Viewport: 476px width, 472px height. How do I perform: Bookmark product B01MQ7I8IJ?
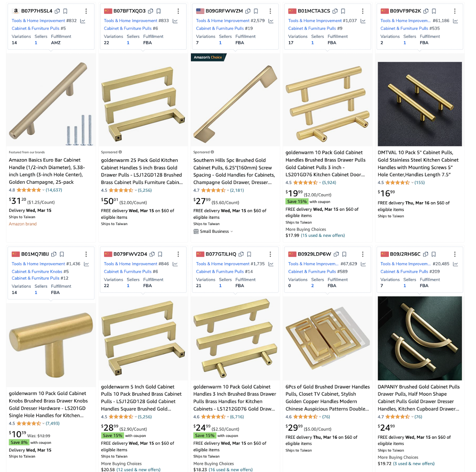point(62,254)
